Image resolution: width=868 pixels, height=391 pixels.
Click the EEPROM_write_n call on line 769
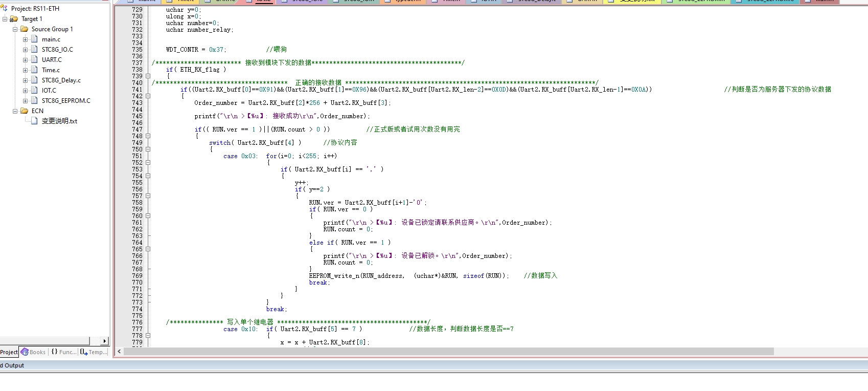[x=409, y=276]
